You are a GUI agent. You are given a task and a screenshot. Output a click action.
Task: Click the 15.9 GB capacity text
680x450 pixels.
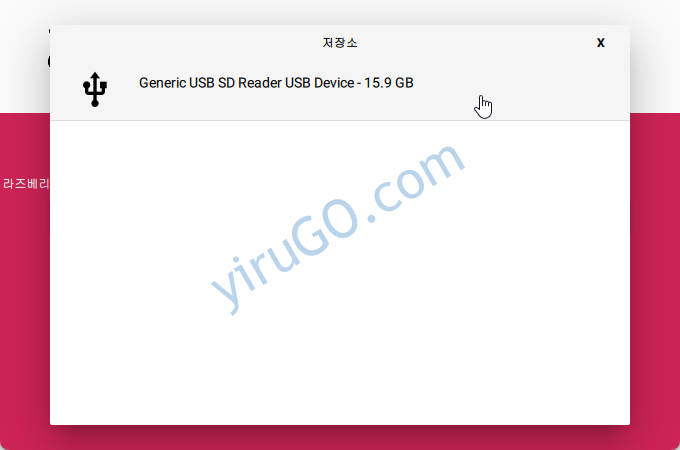point(389,83)
